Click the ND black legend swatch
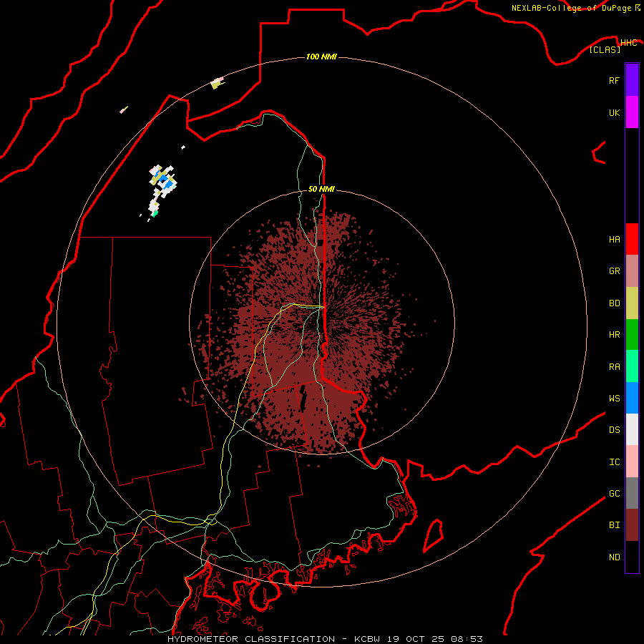This screenshot has width=644, height=644. (x=632, y=557)
